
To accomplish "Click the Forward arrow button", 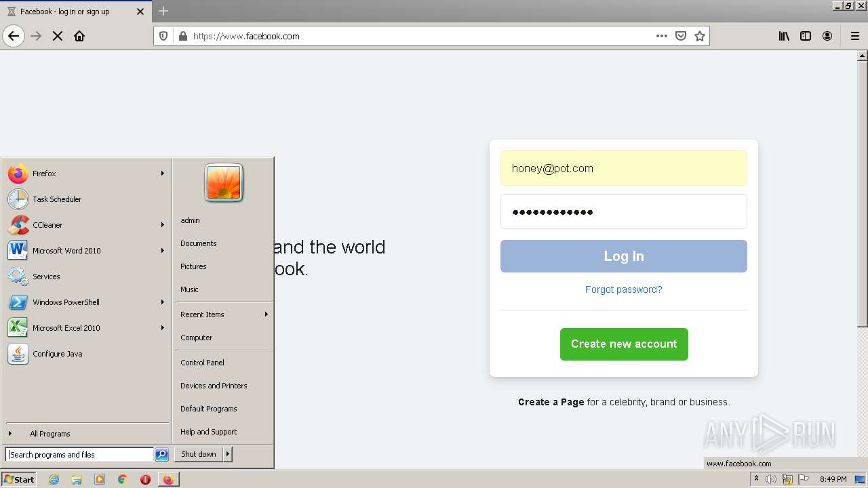I will click(x=37, y=36).
